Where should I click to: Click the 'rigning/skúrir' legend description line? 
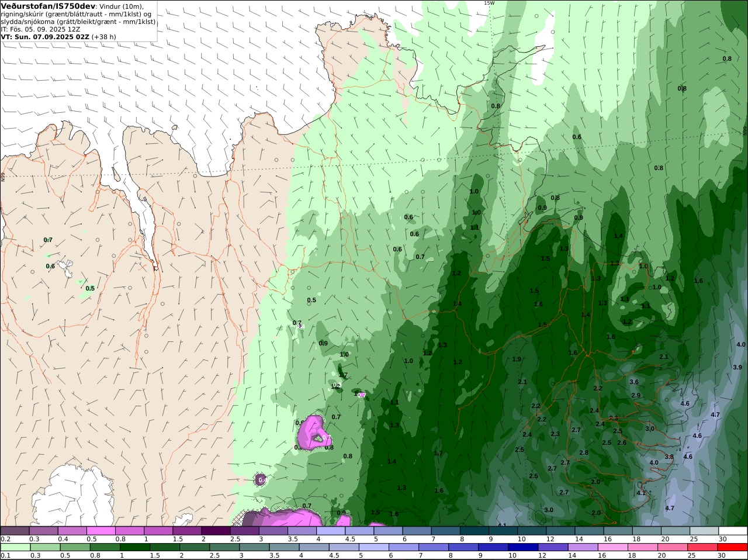click(x=76, y=14)
